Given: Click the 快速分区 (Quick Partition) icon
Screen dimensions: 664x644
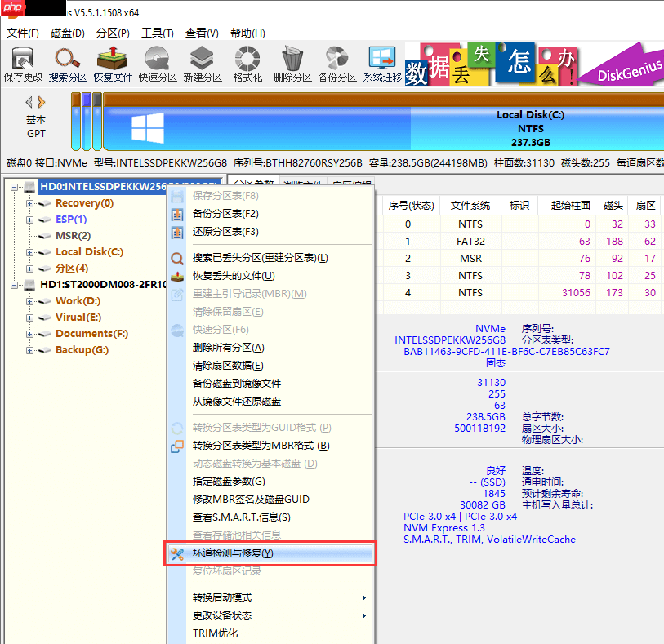Looking at the screenshot, I should coord(157,63).
